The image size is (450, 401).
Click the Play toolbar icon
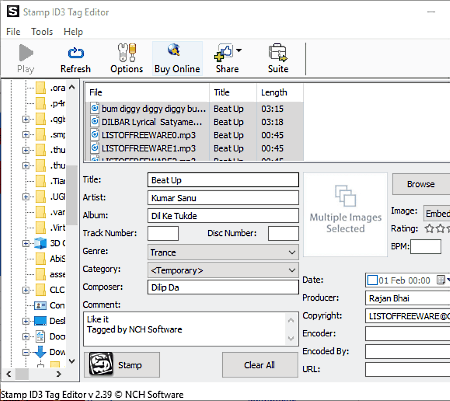point(25,53)
